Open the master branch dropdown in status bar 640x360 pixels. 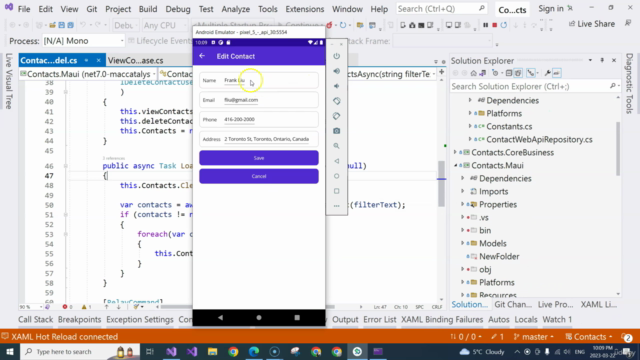click(533, 337)
